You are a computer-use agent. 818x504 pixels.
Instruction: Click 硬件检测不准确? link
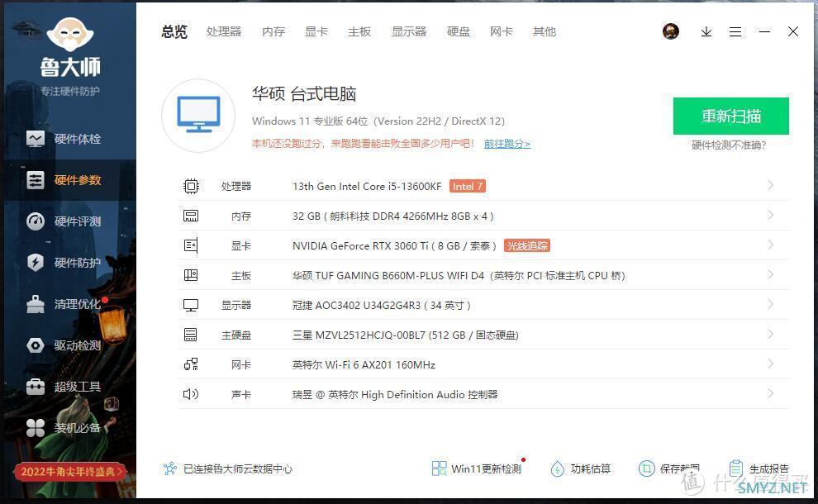729,145
